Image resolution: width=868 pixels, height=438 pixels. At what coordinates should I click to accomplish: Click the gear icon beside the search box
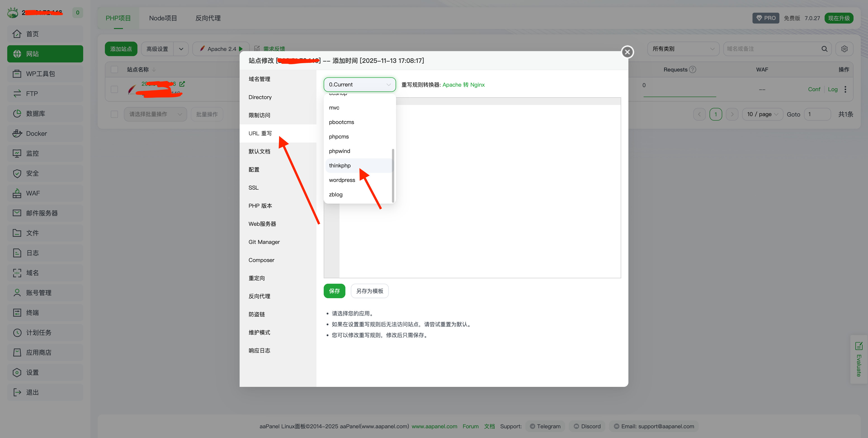(844, 49)
